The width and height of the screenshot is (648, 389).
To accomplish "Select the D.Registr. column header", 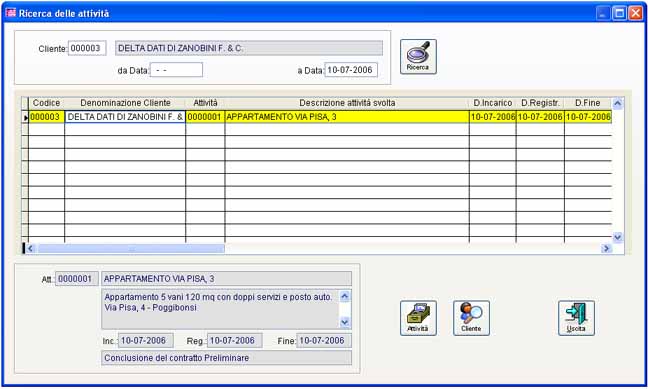I will coord(540,103).
